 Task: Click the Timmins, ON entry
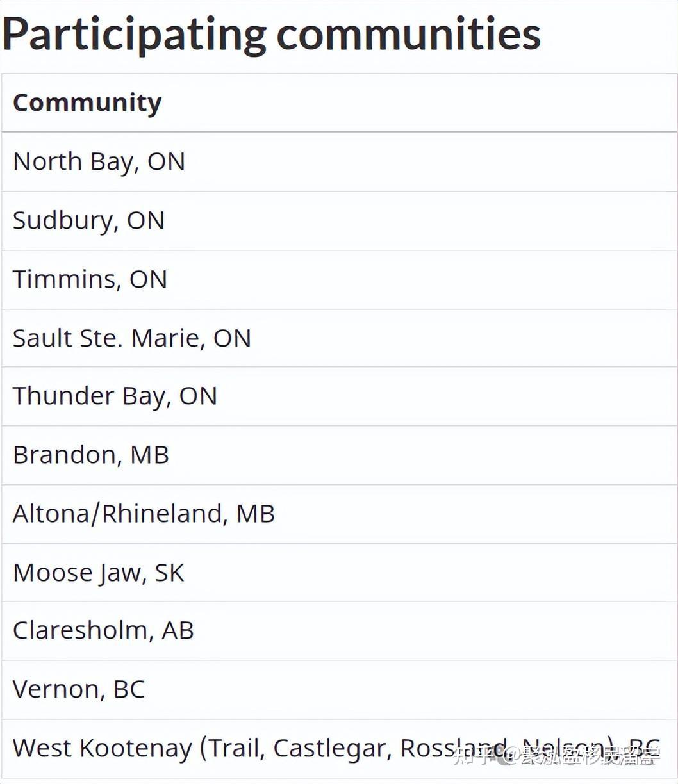(x=90, y=279)
